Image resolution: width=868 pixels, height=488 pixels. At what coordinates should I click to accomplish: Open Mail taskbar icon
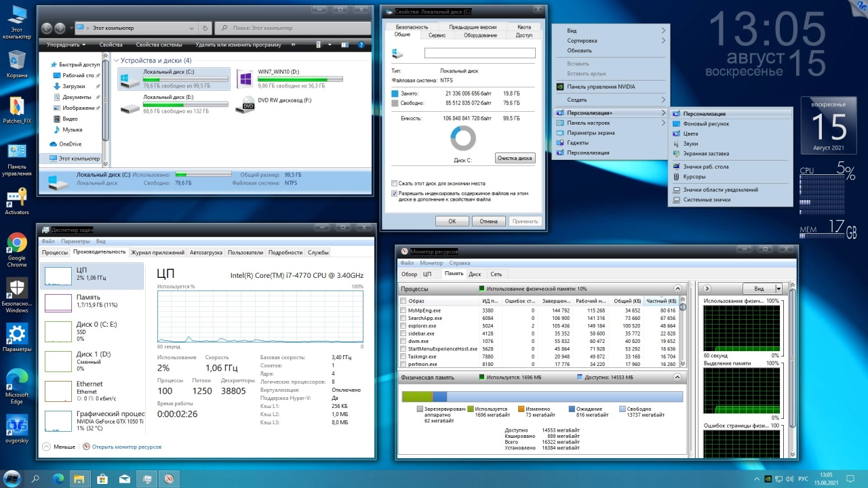(x=124, y=479)
